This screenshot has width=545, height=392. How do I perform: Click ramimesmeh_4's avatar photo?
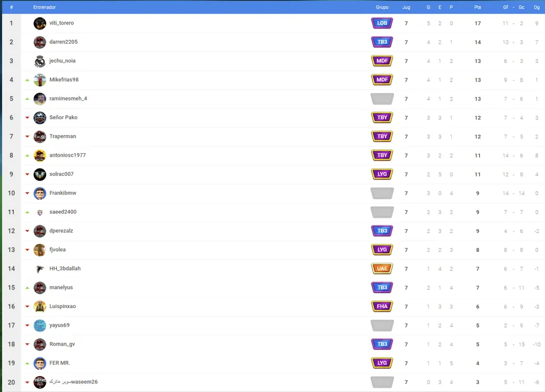[x=40, y=99]
